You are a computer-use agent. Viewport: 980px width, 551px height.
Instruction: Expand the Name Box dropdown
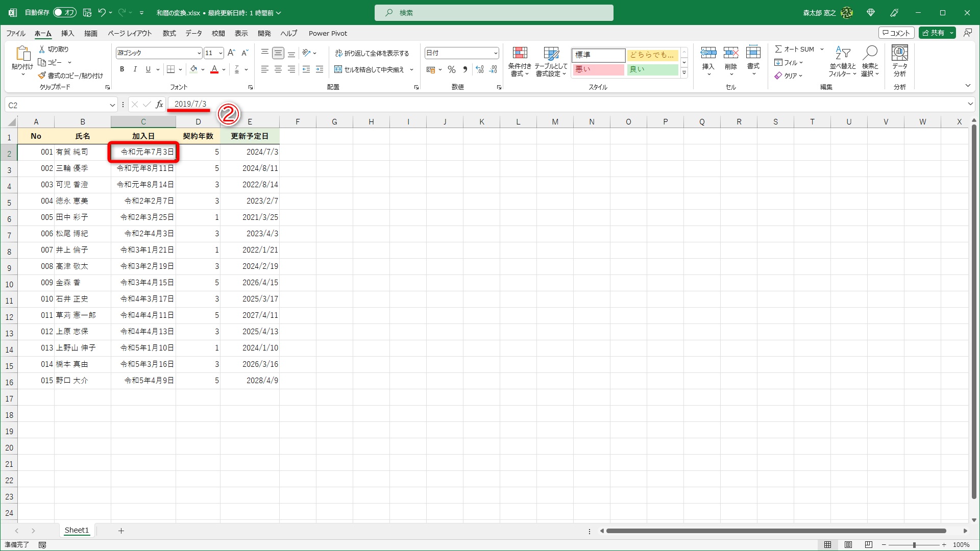tap(112, 105)
